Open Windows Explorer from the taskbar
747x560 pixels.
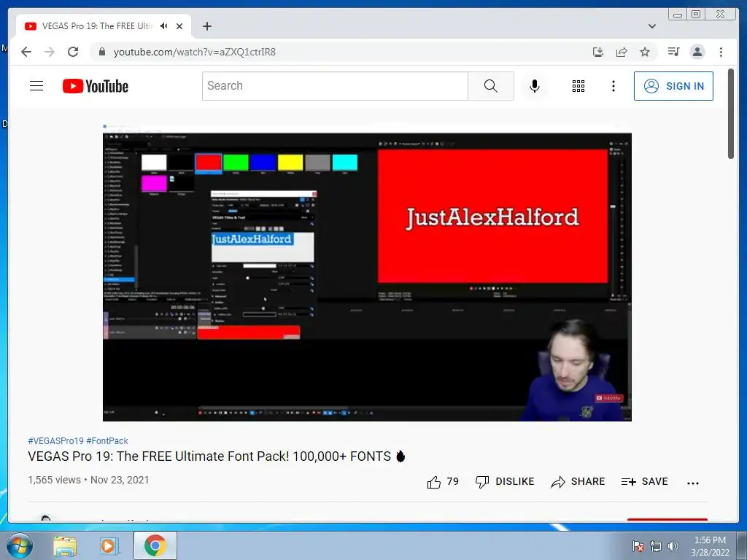pos(65,546)
